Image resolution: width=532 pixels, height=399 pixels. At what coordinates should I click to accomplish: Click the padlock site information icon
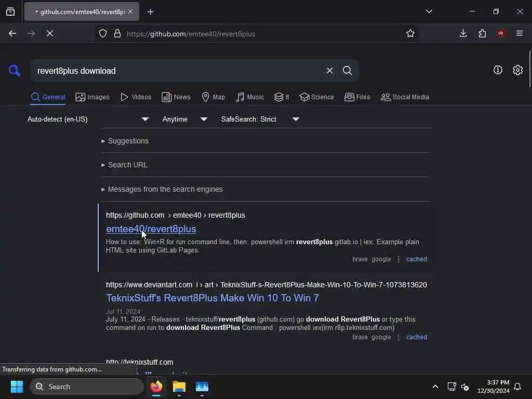pos(117,34)
